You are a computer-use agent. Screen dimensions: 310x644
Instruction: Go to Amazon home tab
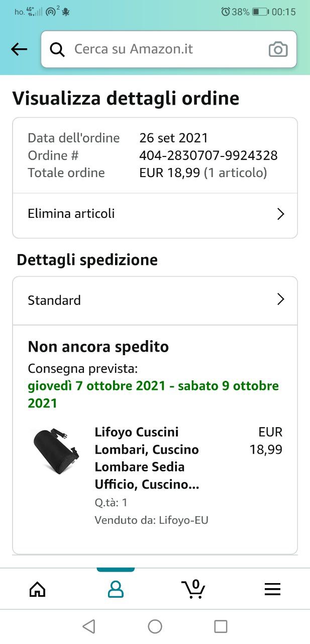(x=38, y=589)
